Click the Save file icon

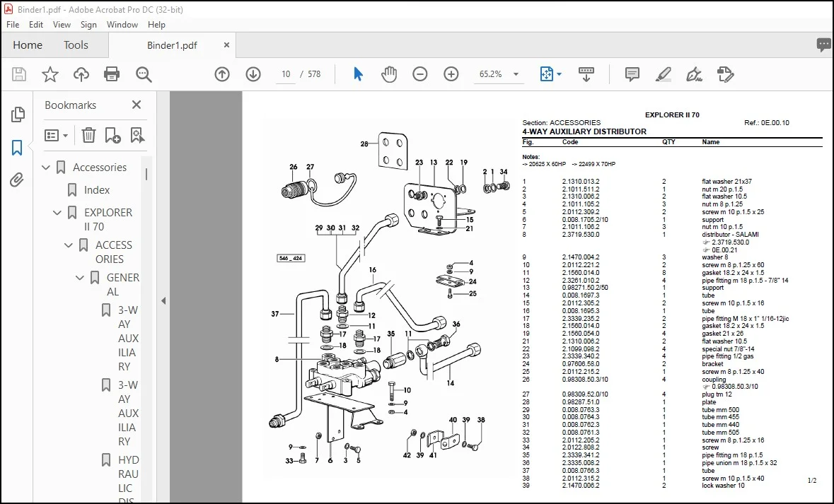pos(19,74)
